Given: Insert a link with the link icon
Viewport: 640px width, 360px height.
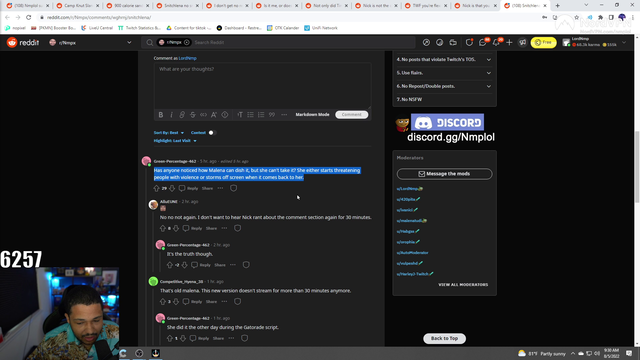Looking at the screenshot, I should [x=182, y=115].
